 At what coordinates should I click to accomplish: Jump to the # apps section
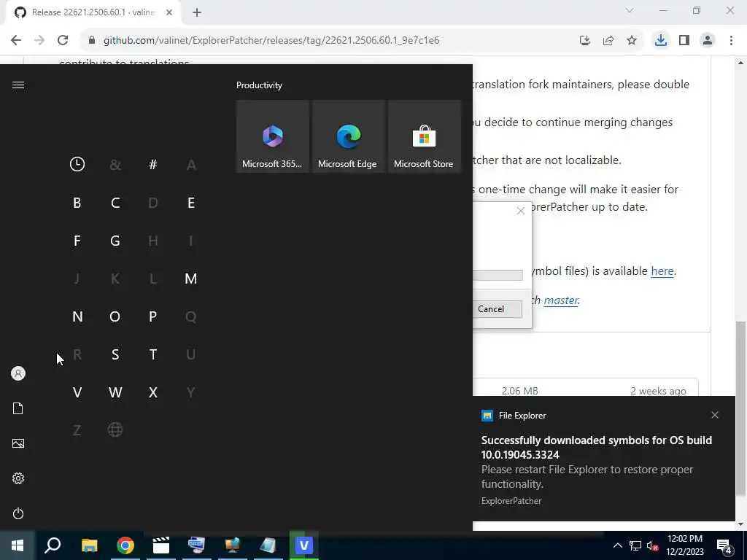point(153,164)
